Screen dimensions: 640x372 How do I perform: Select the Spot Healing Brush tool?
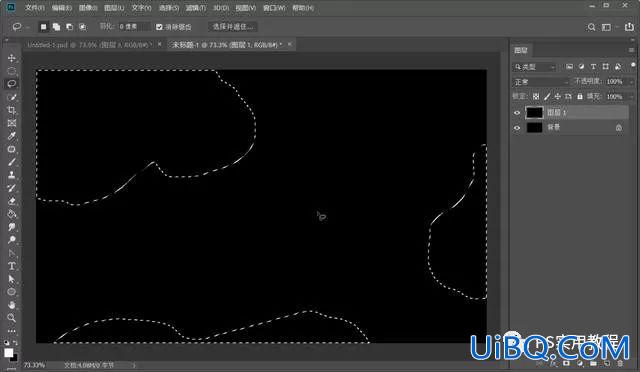point(11,149)
